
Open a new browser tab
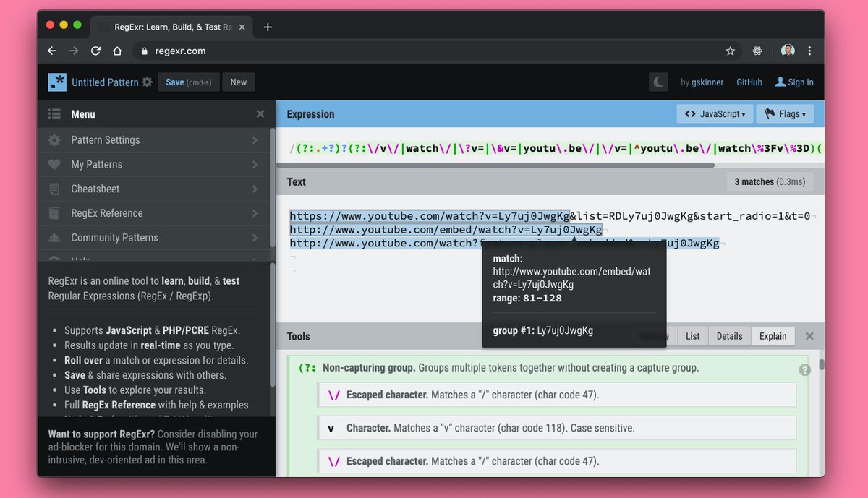(268, 27)
